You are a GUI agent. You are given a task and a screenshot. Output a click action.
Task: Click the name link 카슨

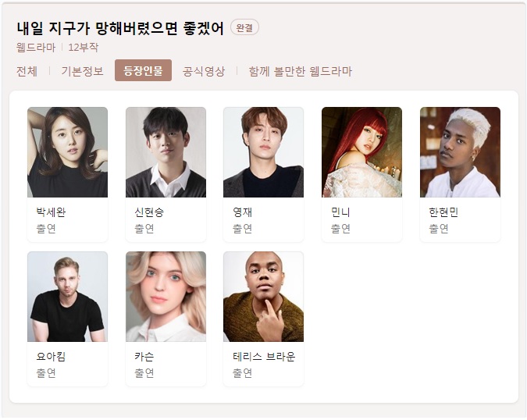(x=144, y=357)
